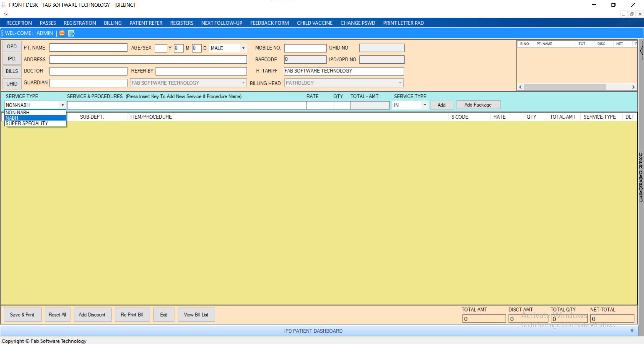The width and height of the screenshot is (644, 344).
Task: Open CHANGE PSWD menu
Action: pos(358,23)
